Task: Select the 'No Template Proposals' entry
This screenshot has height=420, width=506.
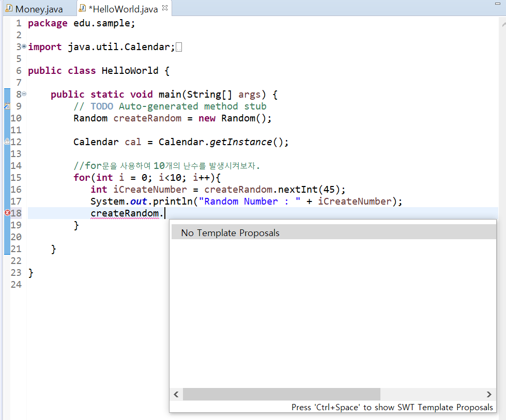Action: coord(230,233)
